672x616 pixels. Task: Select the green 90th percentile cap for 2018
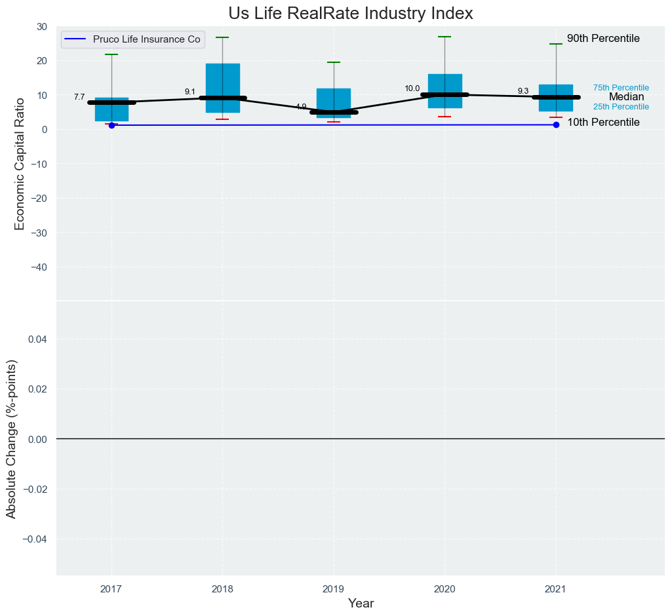[222, 37]
